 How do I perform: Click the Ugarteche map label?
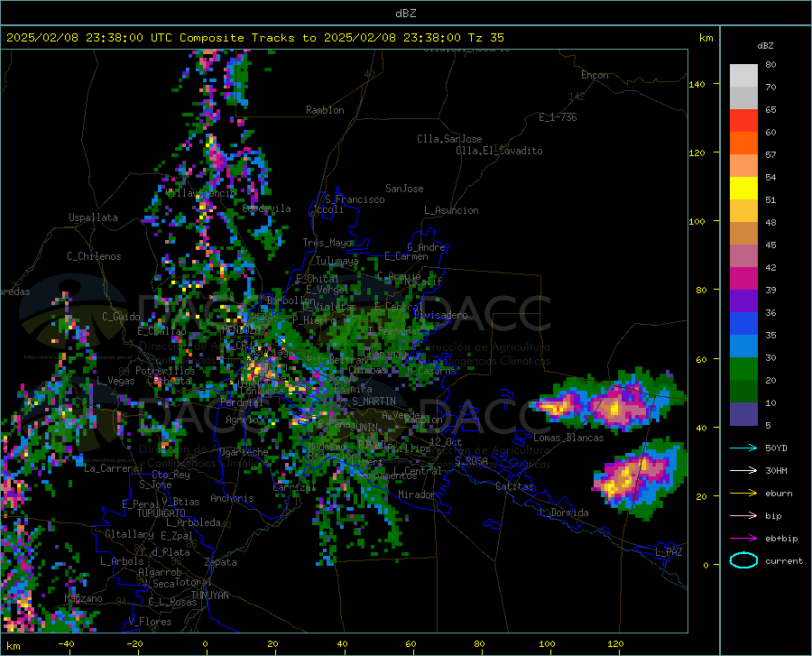[x=244, y=452]
